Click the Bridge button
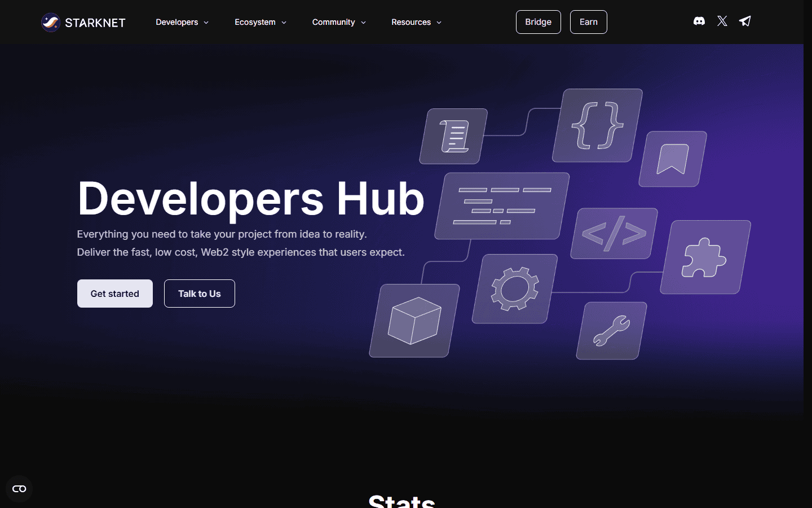 point(539,22)
